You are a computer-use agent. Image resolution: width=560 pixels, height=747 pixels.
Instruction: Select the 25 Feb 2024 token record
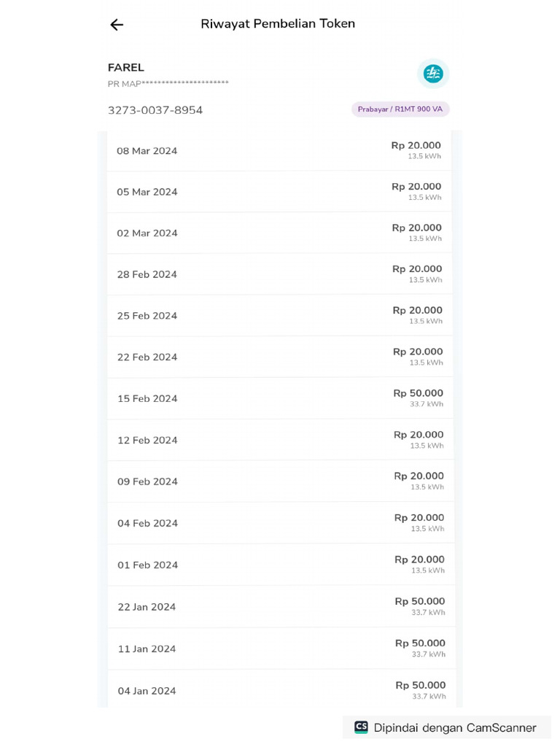tap(279, 316)
